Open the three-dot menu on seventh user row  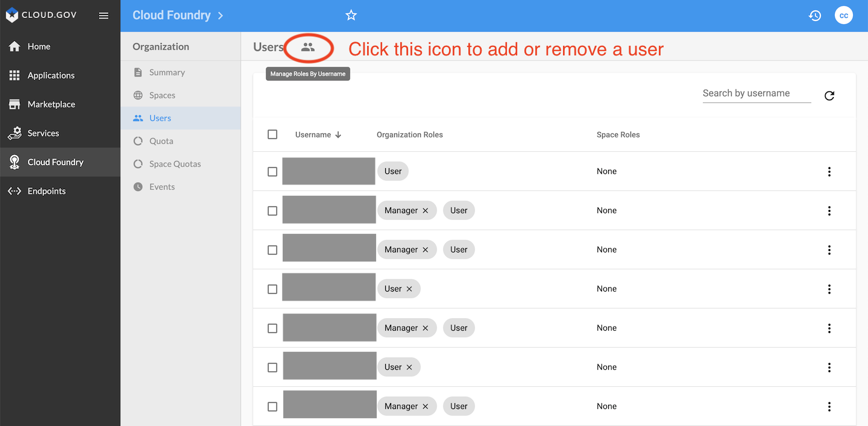(829, 407)
